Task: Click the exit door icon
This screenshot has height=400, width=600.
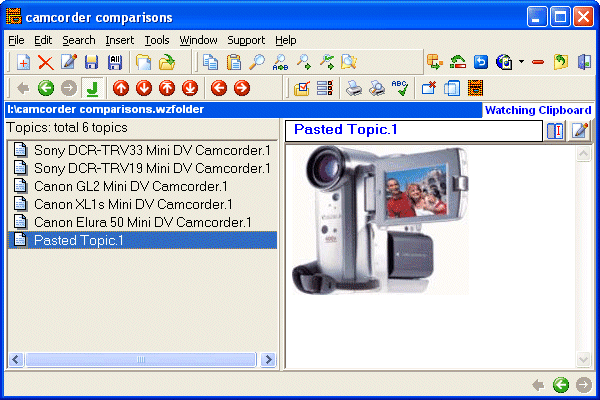Action: click(584, 62)
